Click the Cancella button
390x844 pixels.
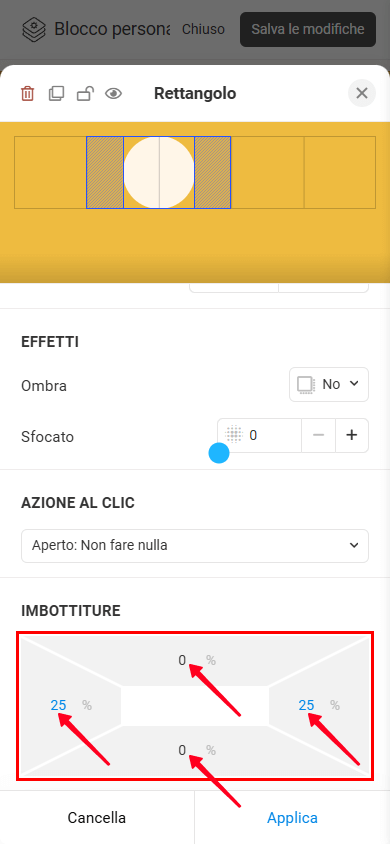click(x=97, y=818)
